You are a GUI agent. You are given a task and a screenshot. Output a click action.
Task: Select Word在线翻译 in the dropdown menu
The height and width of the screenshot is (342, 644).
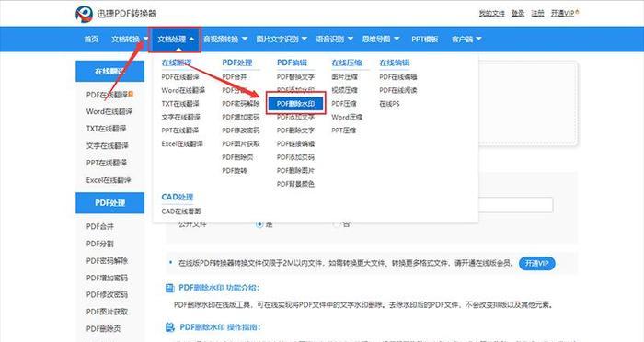pyautogui.click(x=183, y=90)
